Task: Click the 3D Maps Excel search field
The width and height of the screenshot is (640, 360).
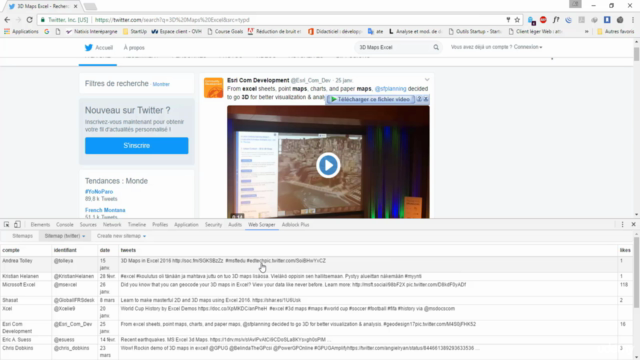Action: click(394, 47)
